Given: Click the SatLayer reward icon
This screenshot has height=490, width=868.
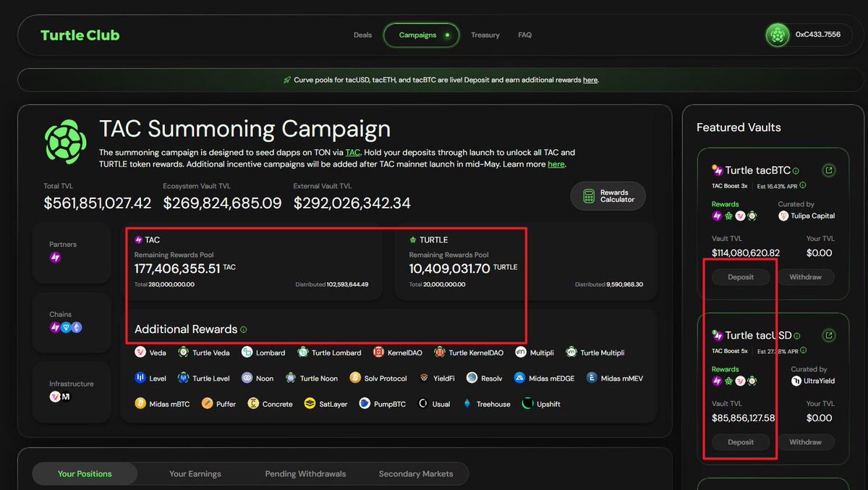Looking at the screenshot, I should tap(310, 404).
